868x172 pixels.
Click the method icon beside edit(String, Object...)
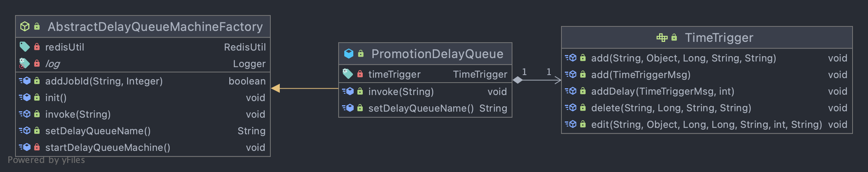tap(571, 124)
